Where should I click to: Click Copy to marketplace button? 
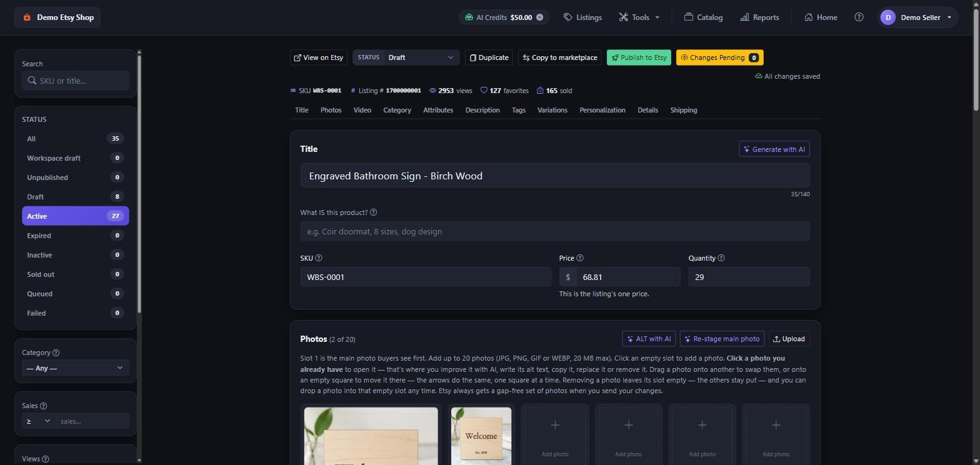pyautogui.click(x=560, y=57)
